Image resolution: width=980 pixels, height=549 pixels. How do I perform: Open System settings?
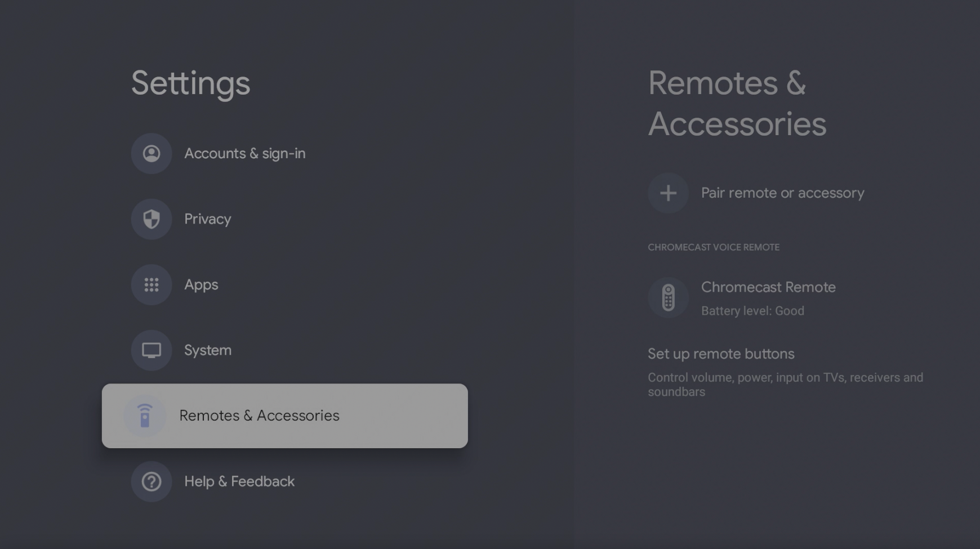tap(207, 350)
